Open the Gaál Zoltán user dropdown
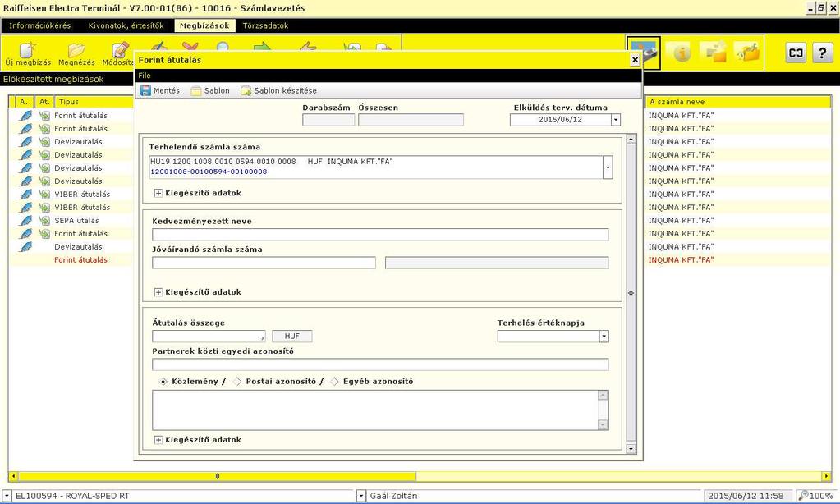 click(361, 496)
